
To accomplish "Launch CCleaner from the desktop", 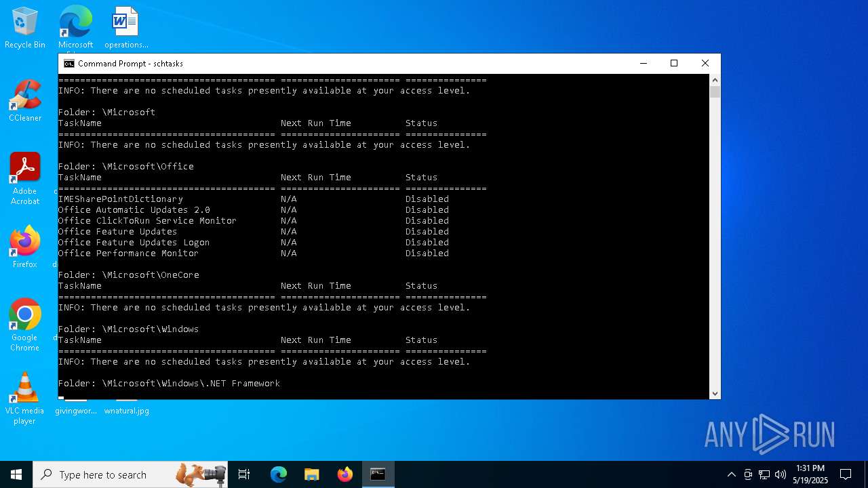I will pos(25,101).
